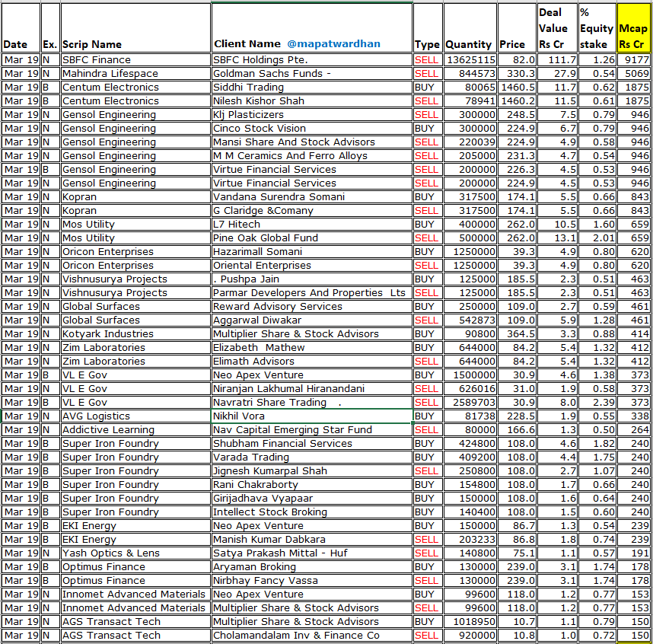
Task: Select the 'AVG Logistics' scrip cell
Action: [135, 416]
